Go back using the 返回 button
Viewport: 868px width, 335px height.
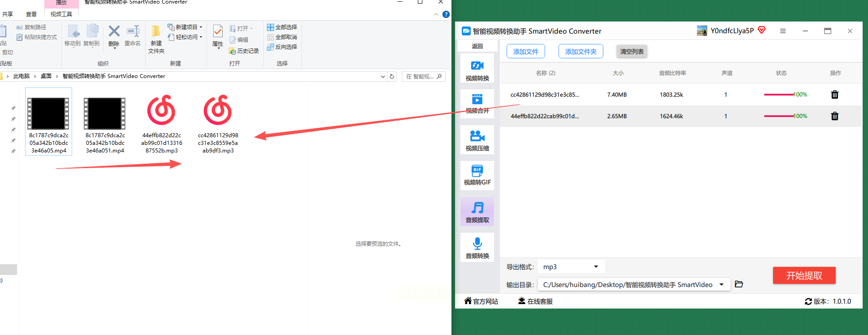477,46
